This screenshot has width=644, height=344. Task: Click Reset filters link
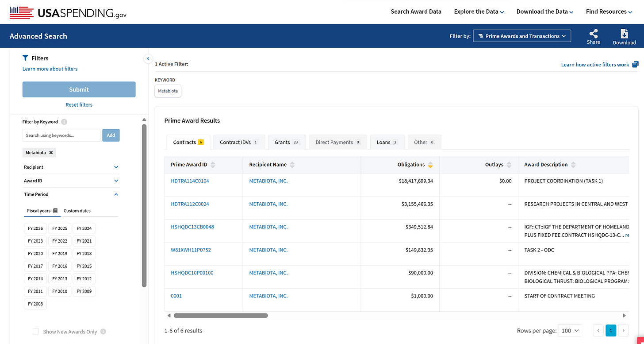tap(79, 105)
